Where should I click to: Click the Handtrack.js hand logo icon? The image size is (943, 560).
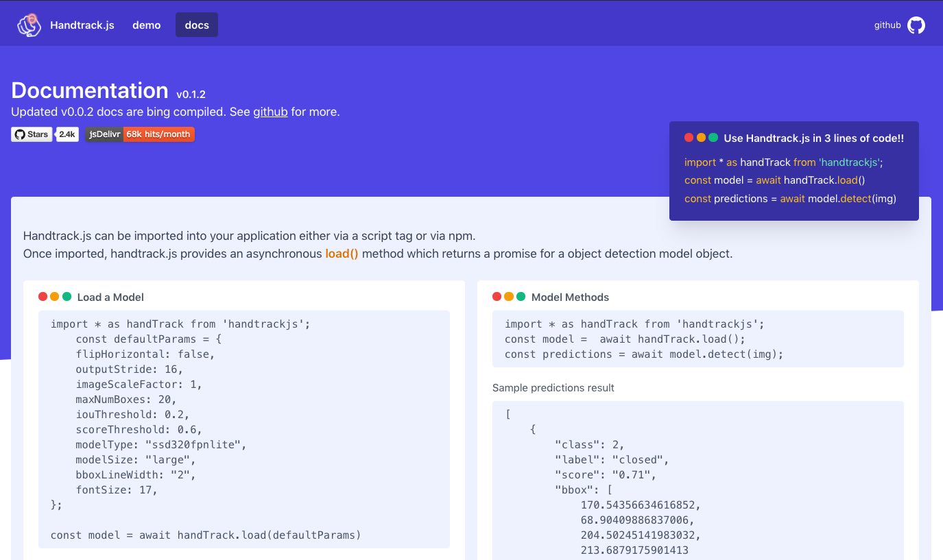(29, 25)
